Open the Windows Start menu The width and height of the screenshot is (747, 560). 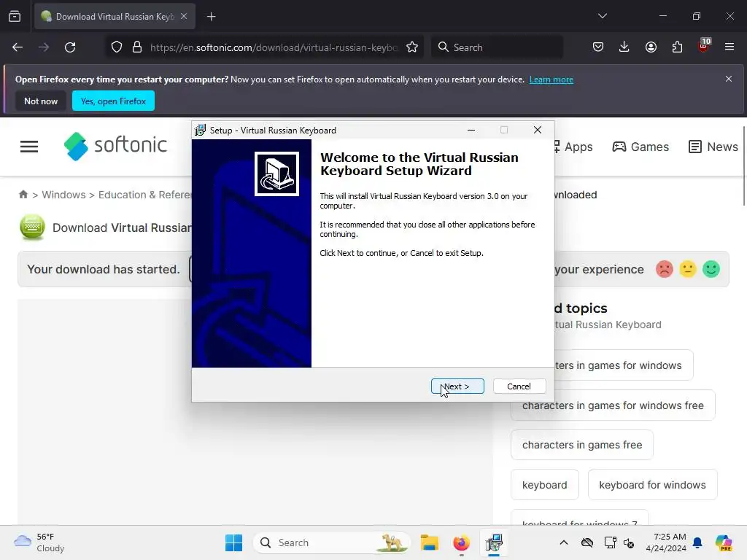(233, 542)
